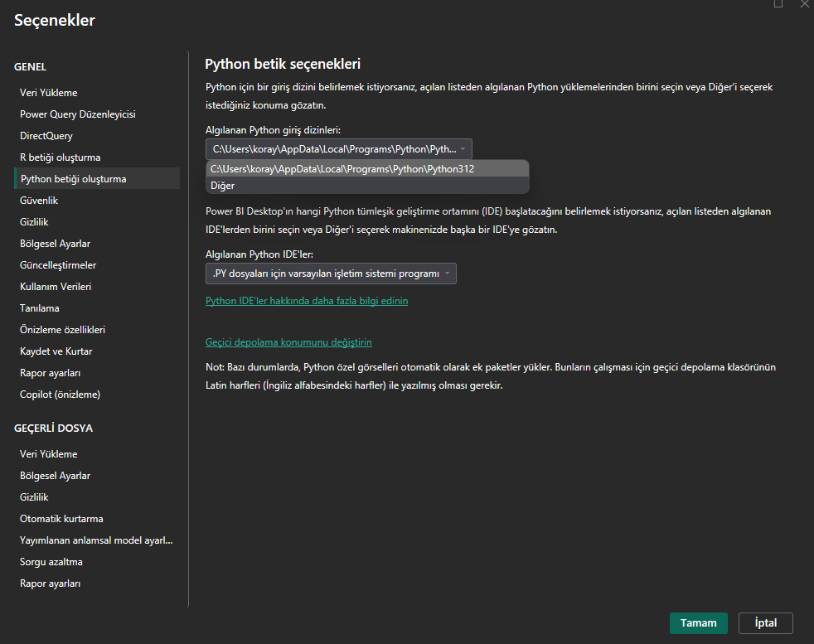Open Sorgu azaltma settings
Screen dimensions: 814x644
pos(51,562)
